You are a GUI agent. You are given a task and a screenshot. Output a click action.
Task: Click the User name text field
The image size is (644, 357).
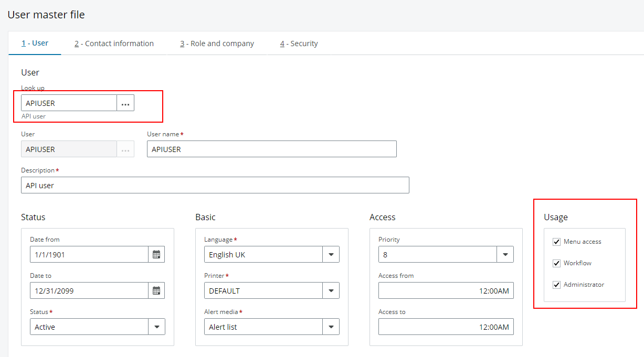pos(271,149)
